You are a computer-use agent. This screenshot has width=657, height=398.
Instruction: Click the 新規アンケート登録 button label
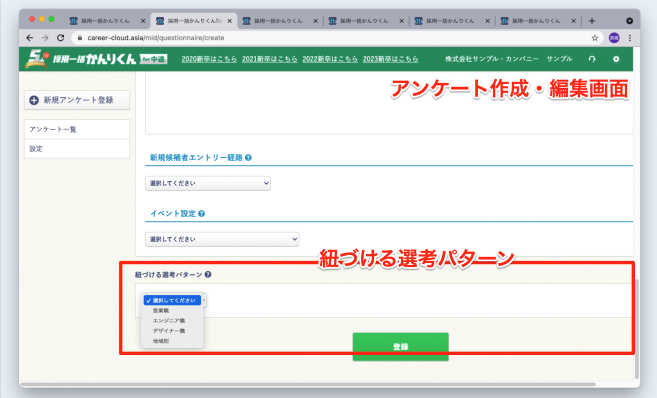(78, 100)
